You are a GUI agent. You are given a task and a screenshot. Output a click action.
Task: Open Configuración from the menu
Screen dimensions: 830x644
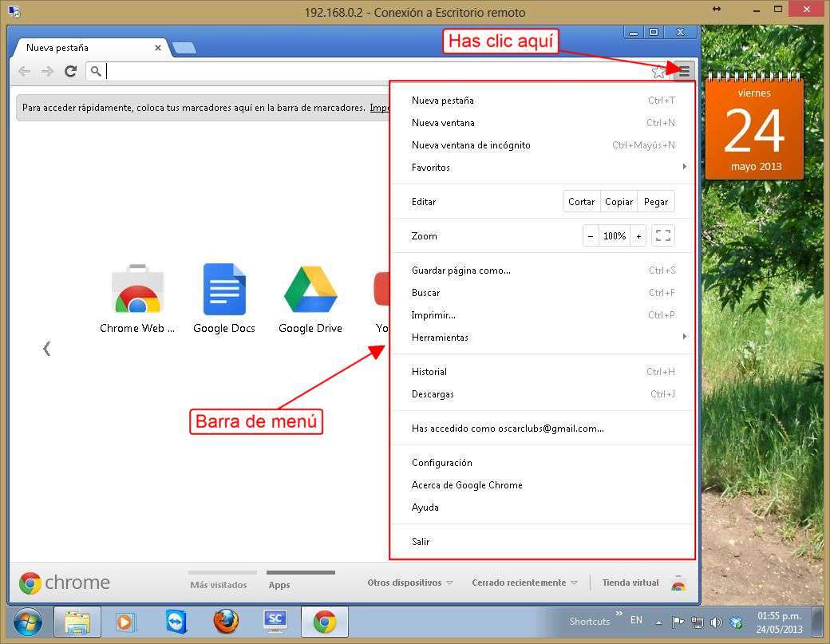click(x=442, y=463)
